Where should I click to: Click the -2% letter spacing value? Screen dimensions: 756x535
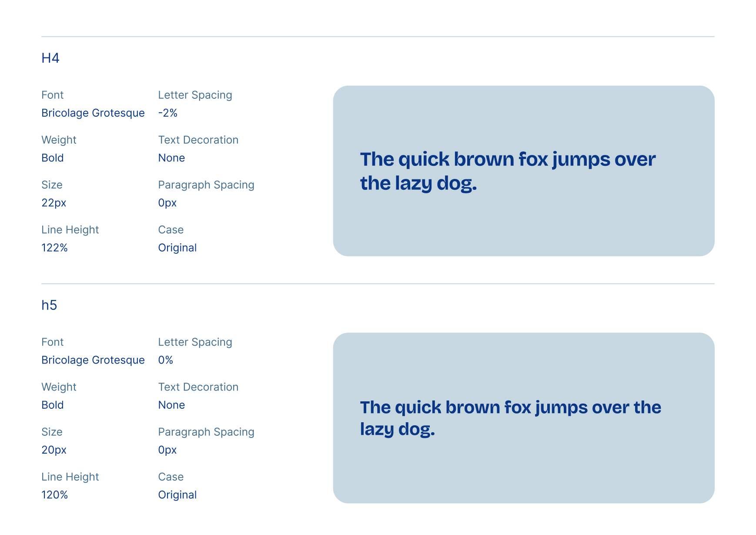coord(168,113)
